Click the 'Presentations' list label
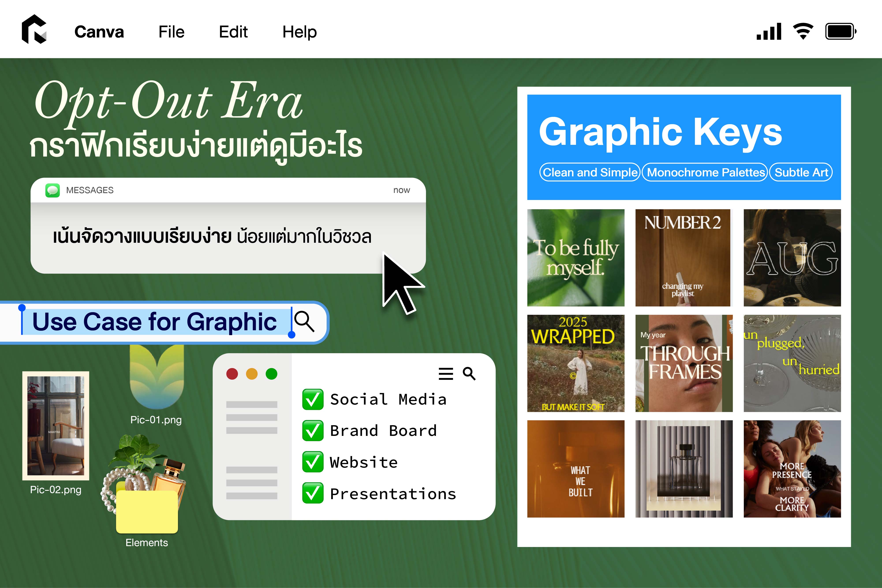This screenshot has height=588, width=882. click(393, 494)
